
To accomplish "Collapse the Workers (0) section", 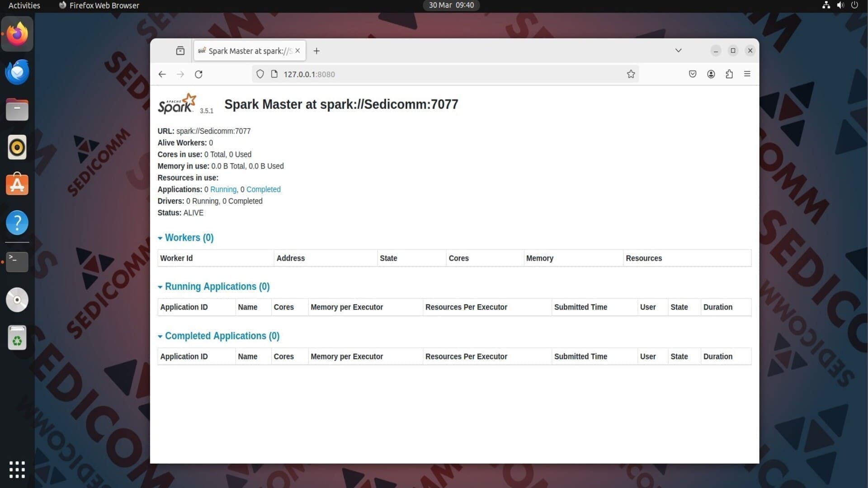I will (186, 238).
